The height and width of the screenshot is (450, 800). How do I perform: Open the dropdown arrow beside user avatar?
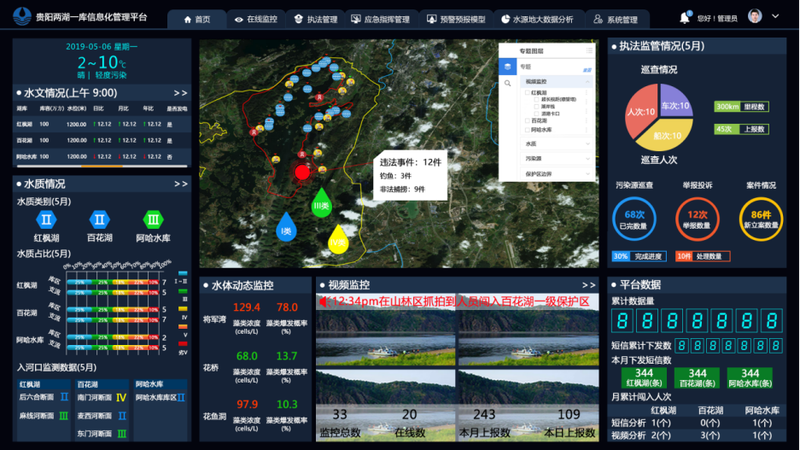tap(776, 16)
